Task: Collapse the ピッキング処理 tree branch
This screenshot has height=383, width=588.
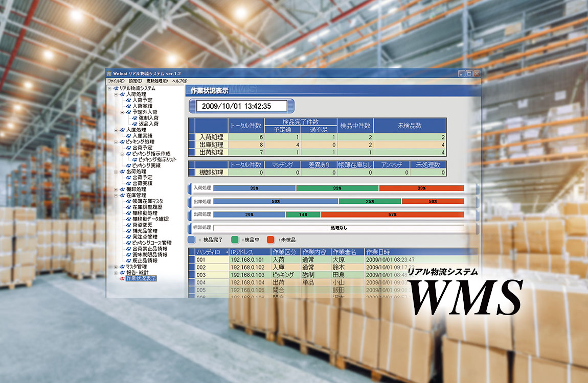Action: pyautogui.click(x=116, y=142)
